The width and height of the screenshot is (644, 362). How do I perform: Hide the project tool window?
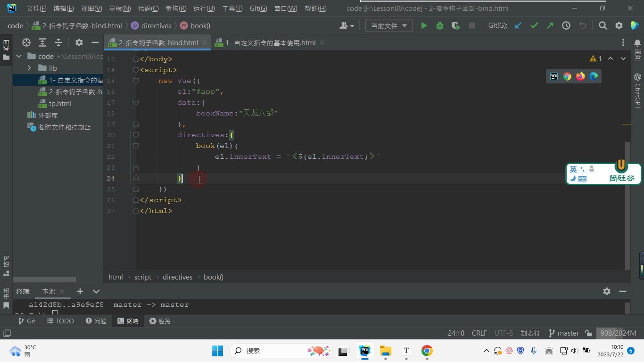(95, 42)
